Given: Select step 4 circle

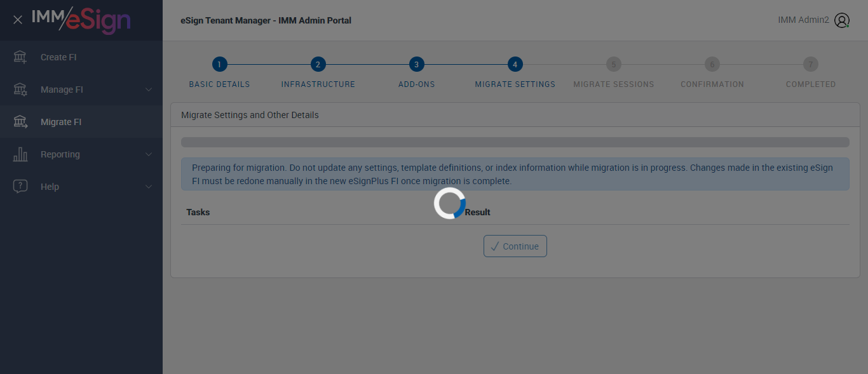Looking at the screenshot, I should tap(515, 64).
